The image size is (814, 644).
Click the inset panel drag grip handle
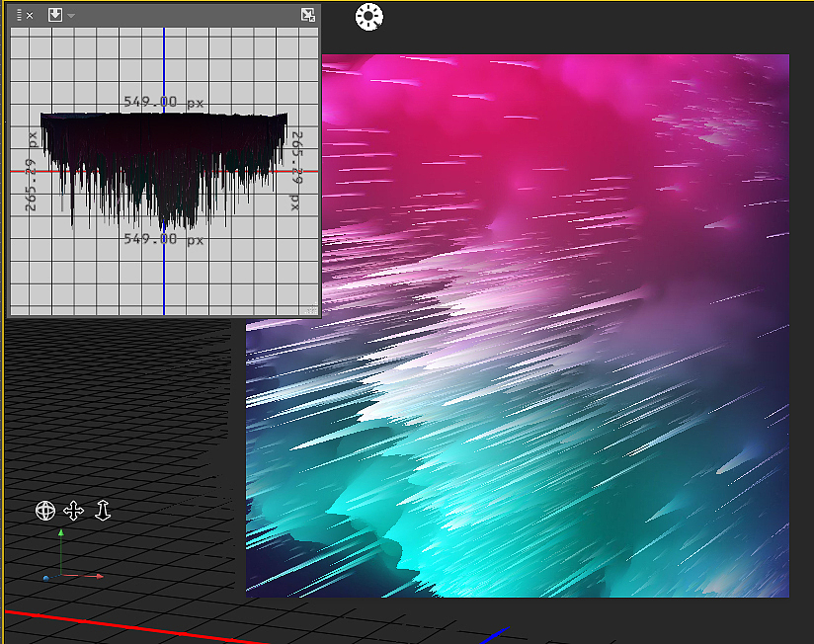click(19, 15)
